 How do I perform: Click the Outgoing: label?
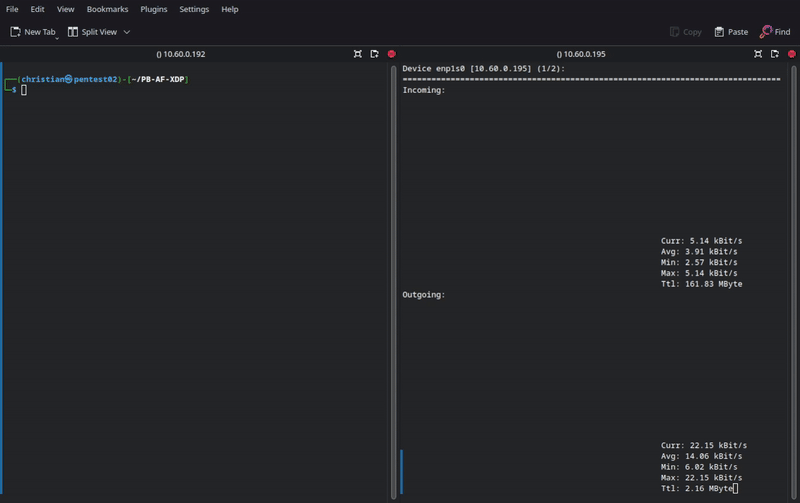423,295
